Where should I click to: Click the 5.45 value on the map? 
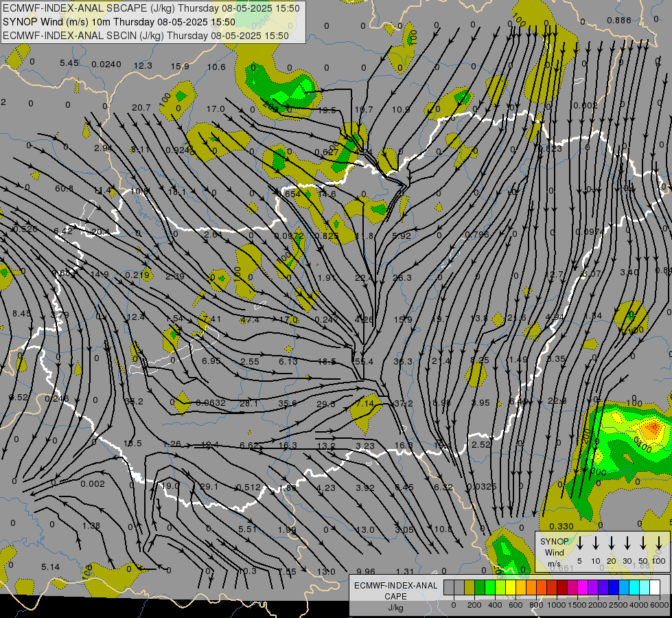coord(69,63)
